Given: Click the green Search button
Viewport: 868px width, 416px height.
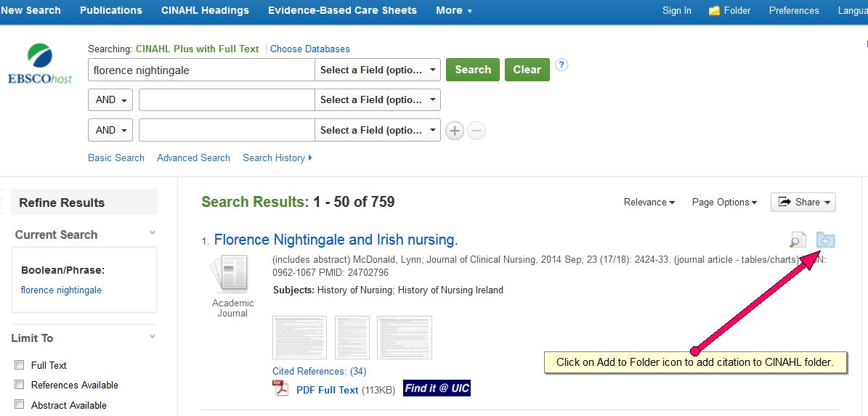Looking at the screenshot, I should 473,70.
